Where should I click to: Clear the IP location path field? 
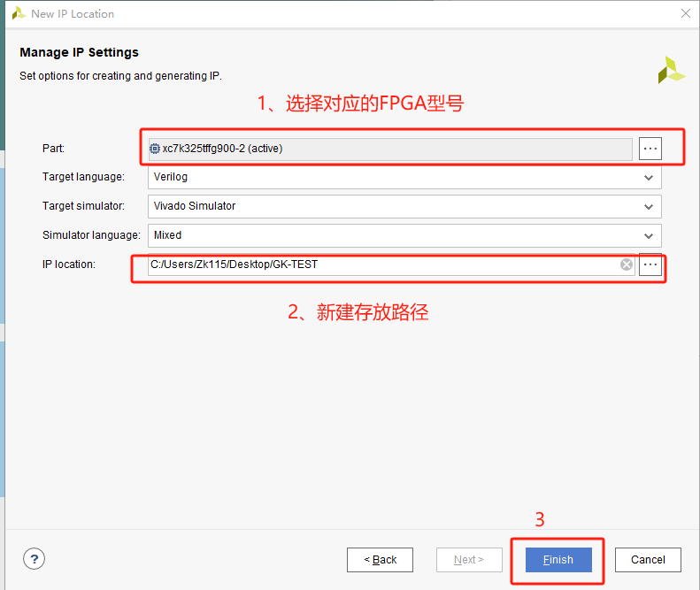pyautogui.click(x=627, y=264)
